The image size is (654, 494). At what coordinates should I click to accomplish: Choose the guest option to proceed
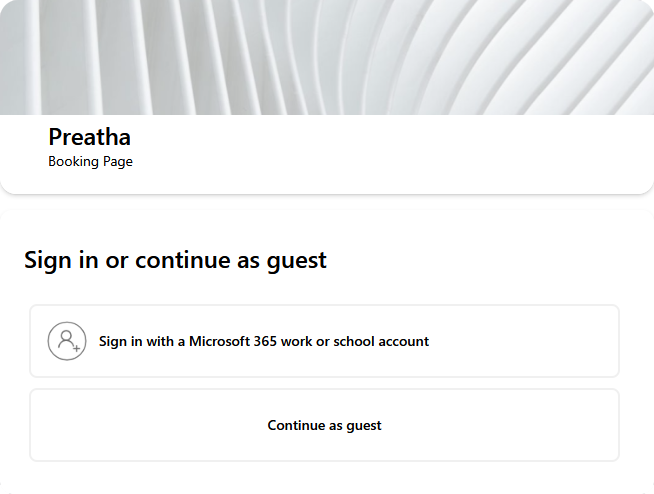coord(324,425)
